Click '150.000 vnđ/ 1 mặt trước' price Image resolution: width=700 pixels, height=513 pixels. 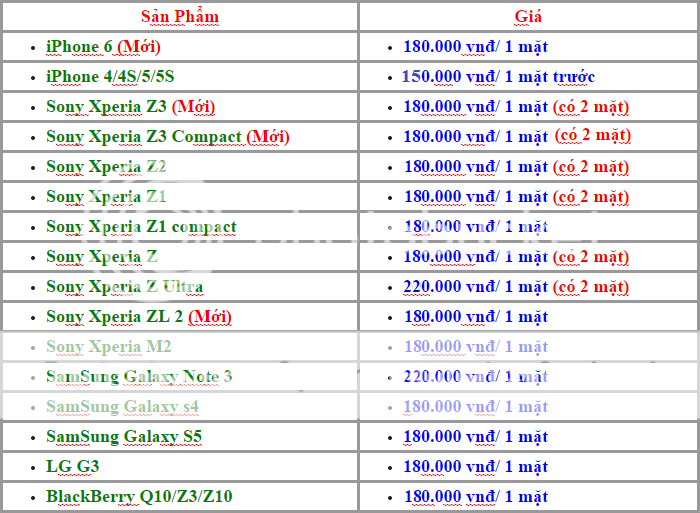(x=498, y=76)
